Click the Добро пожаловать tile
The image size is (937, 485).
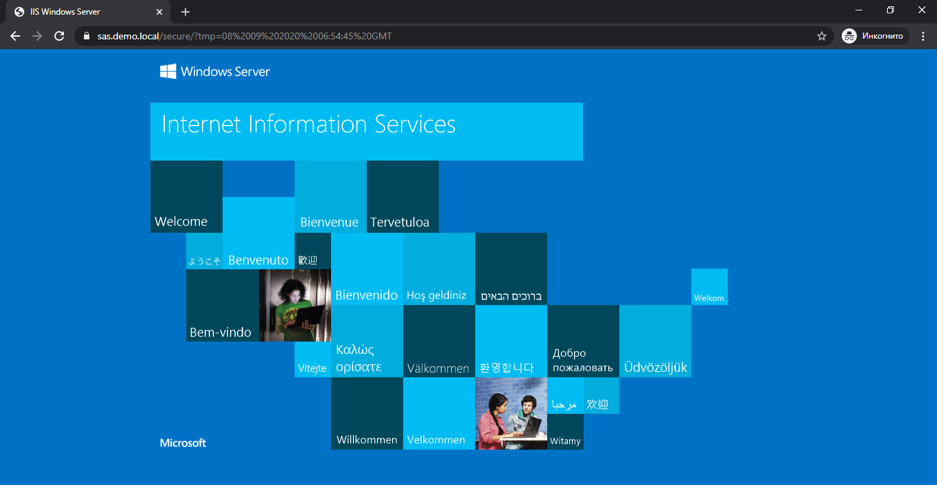583,341
